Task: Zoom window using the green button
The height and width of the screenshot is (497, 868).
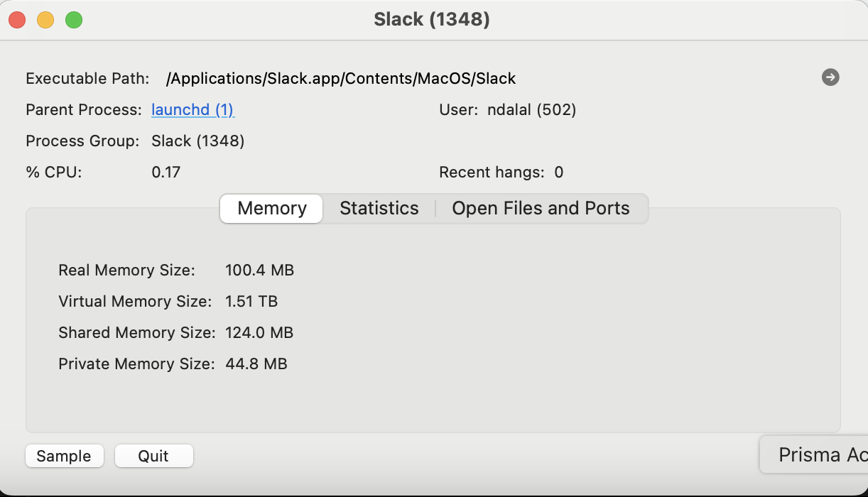Action: 74,20
